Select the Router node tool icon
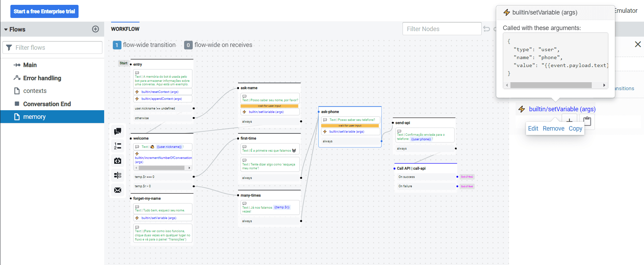644x265 pixels. pyautogui.click(x=118, y=175)
